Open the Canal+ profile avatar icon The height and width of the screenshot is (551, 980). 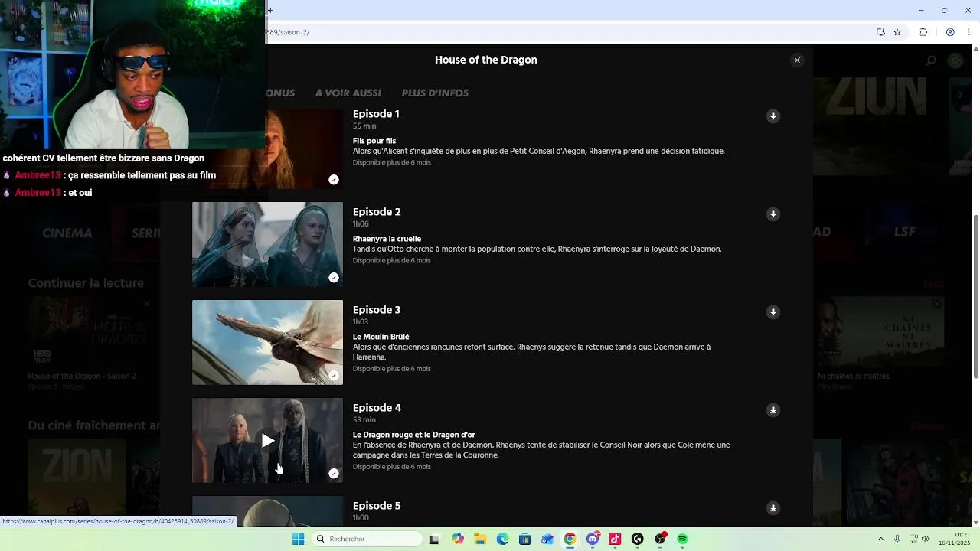click(955, 60)
